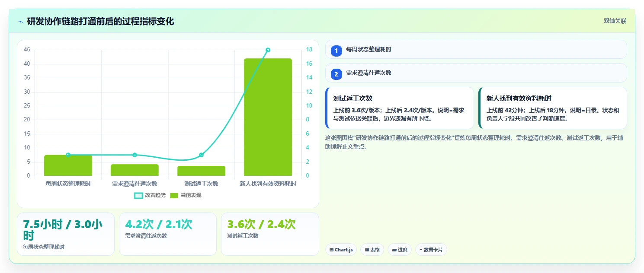Click the summary paragraph starting 这张图围绕

(474, 142)
